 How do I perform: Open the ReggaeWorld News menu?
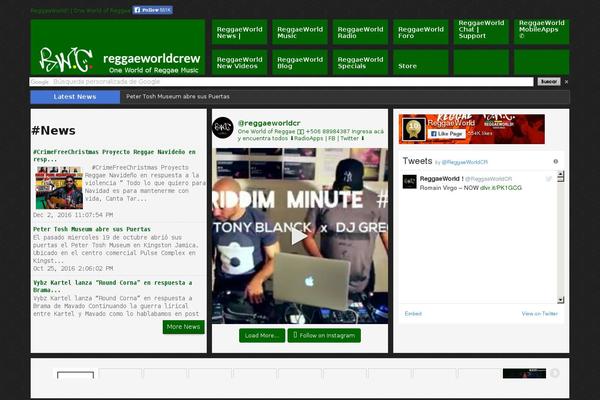[x=239, y=32]
